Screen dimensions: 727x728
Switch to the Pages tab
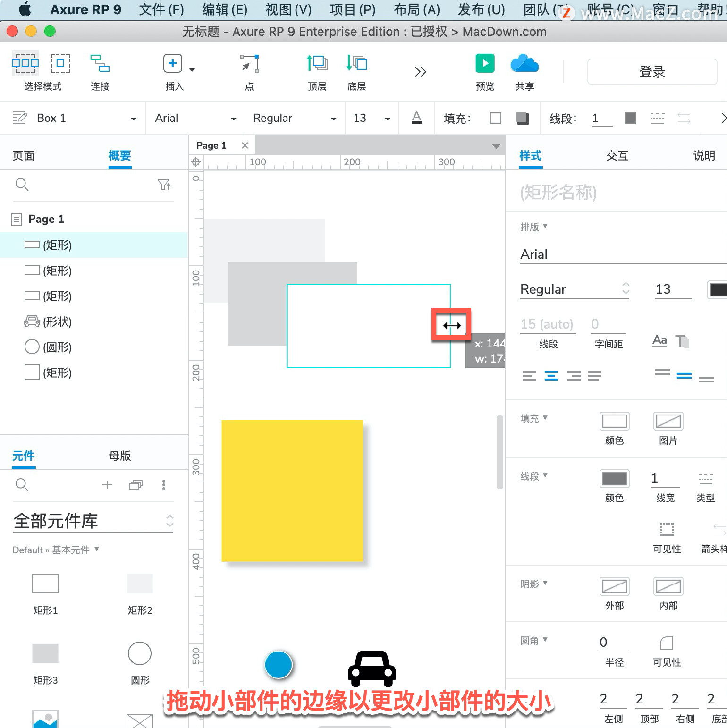point(24,155)
